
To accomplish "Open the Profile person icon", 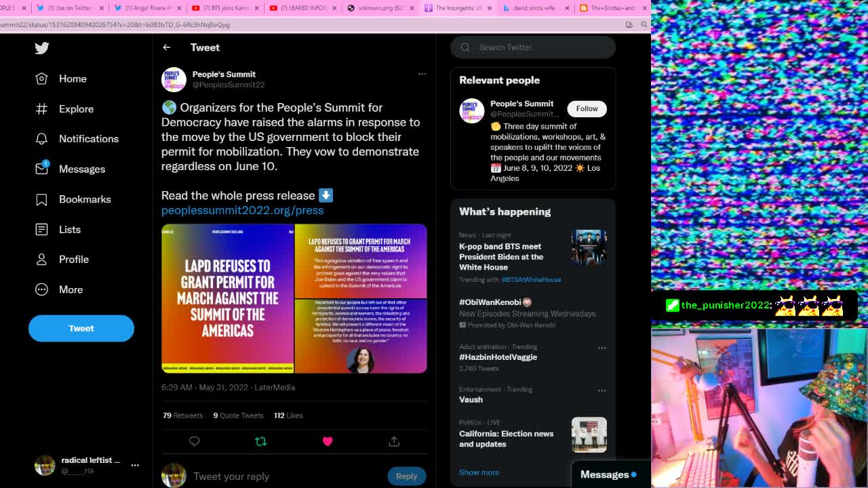I will (41, 259).
